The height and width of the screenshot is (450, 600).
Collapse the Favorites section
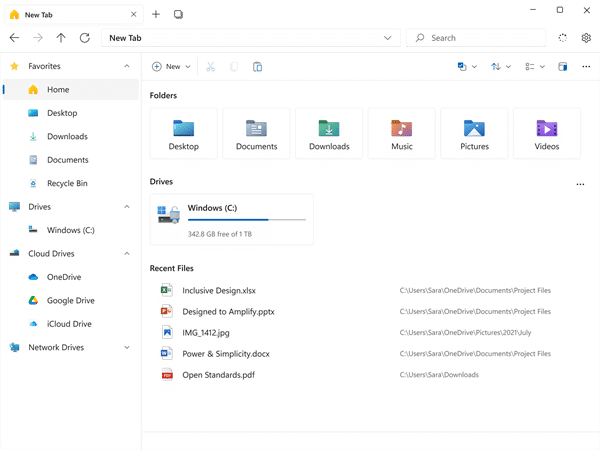pyautogui.click(x=127, y=66)
